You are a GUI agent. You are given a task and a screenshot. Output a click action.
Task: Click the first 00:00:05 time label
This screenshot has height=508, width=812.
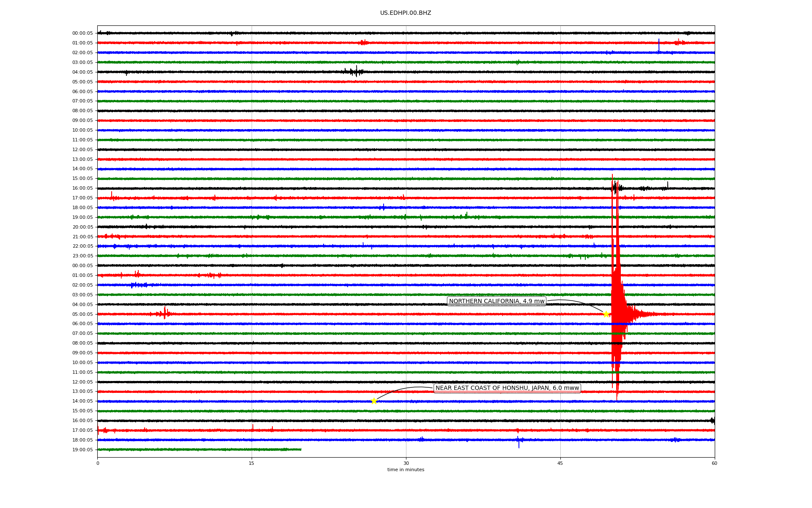click(x=82, y=33)
